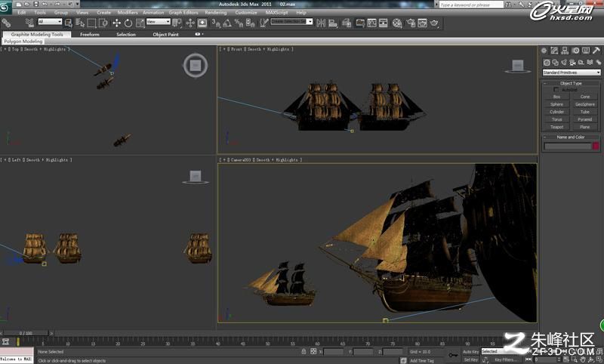Click the Box primitive button
Viewport: 604px width, 364px height.
557,97
